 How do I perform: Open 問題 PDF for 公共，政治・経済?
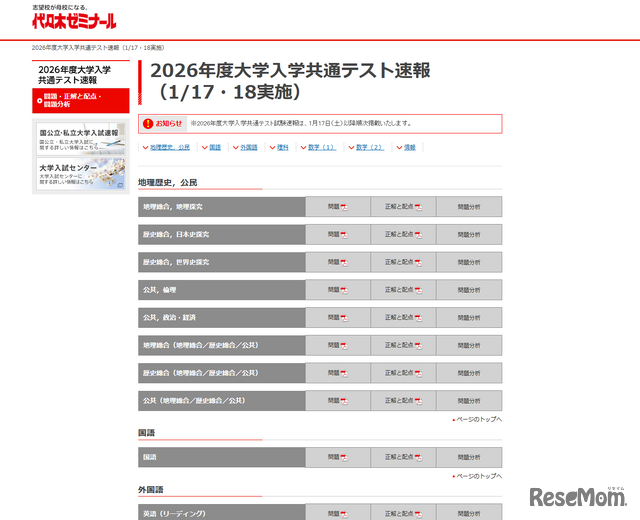pyautogui.click(x=338, y=318)
